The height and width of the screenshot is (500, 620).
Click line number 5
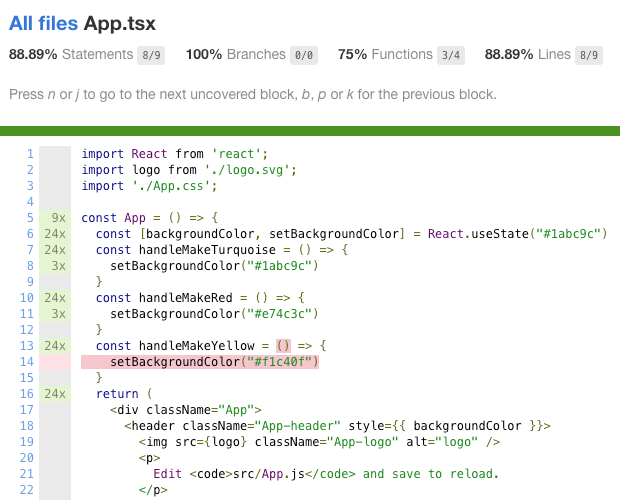[x=30, y=218]
